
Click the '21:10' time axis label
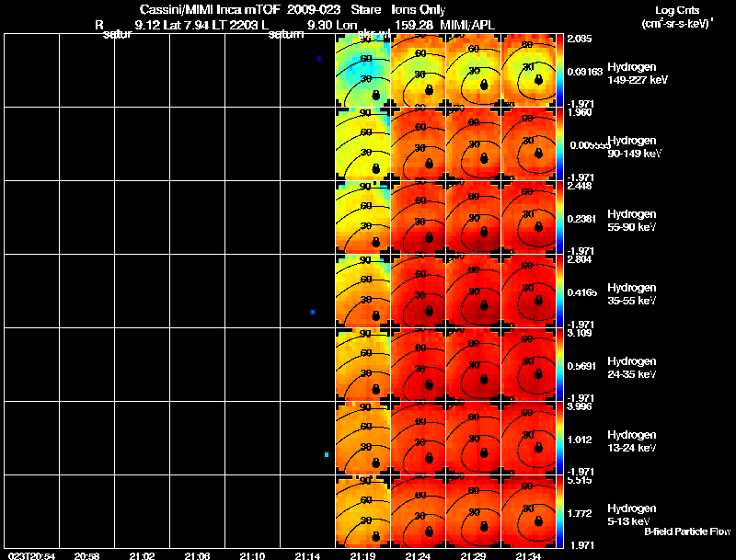[x=252, y=555]
